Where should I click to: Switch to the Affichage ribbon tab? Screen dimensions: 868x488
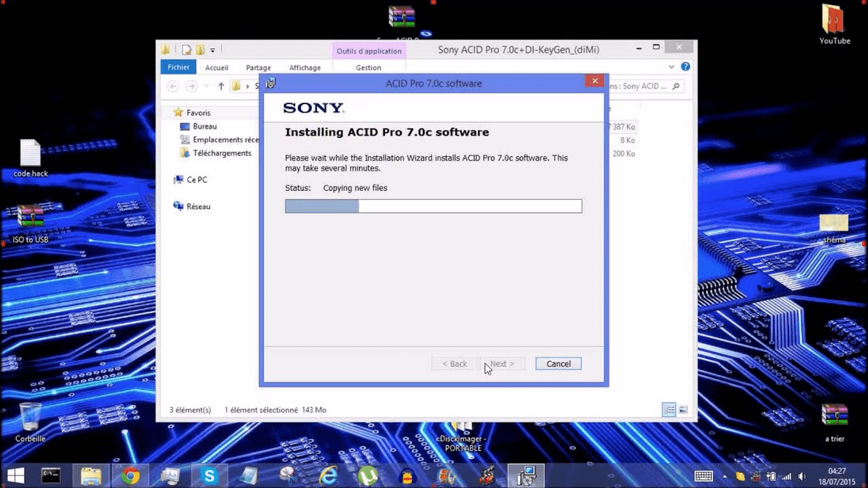point(305,67)
